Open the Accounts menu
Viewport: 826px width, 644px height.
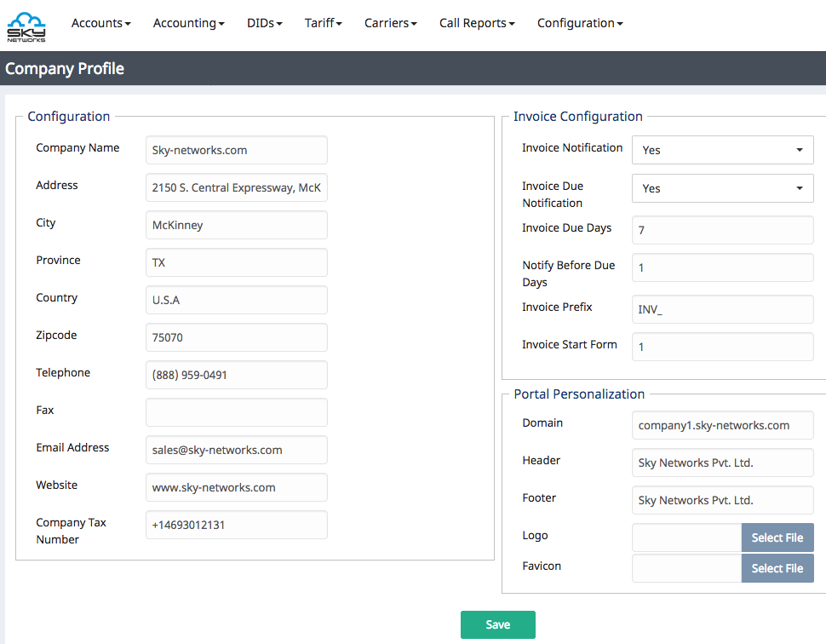click(x=101, y=23)
